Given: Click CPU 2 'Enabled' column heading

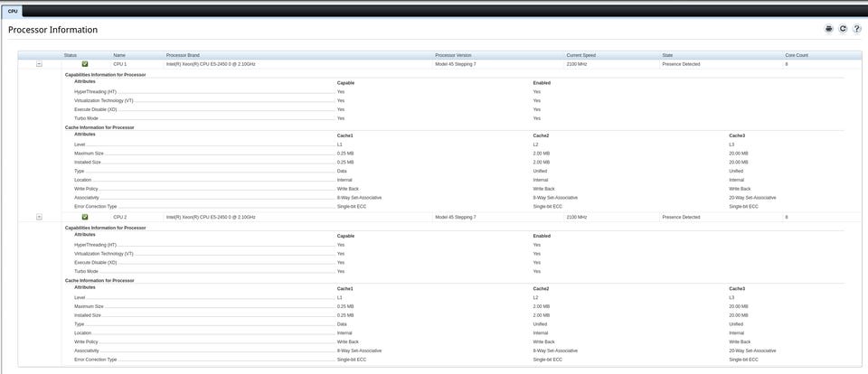Looking at the screenshot, I should point(542,237).
